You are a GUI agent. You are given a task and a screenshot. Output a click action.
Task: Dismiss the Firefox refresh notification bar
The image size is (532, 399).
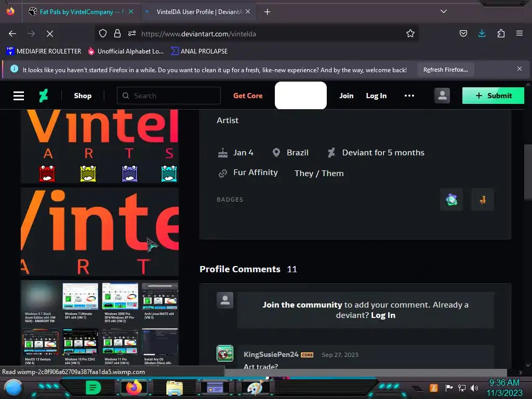pyautogui.click(x=520, y=69)
